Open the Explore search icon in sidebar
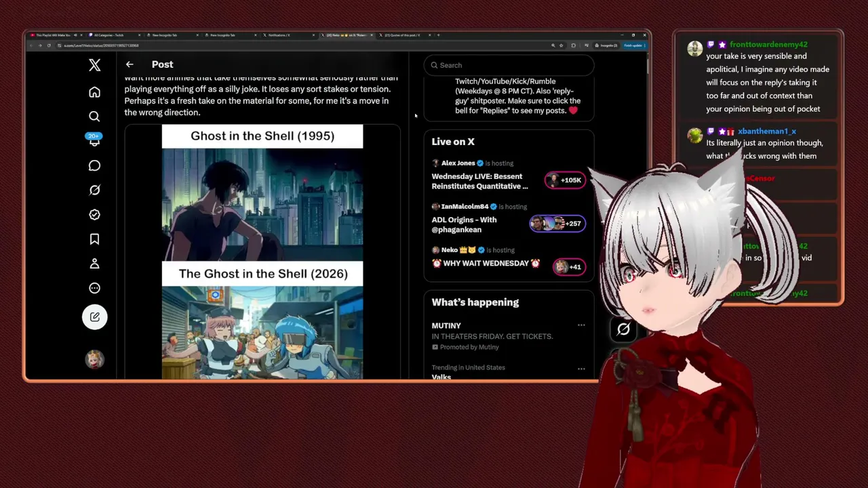The height and width of the screenshot is (488, 868). tap(94, 117)
